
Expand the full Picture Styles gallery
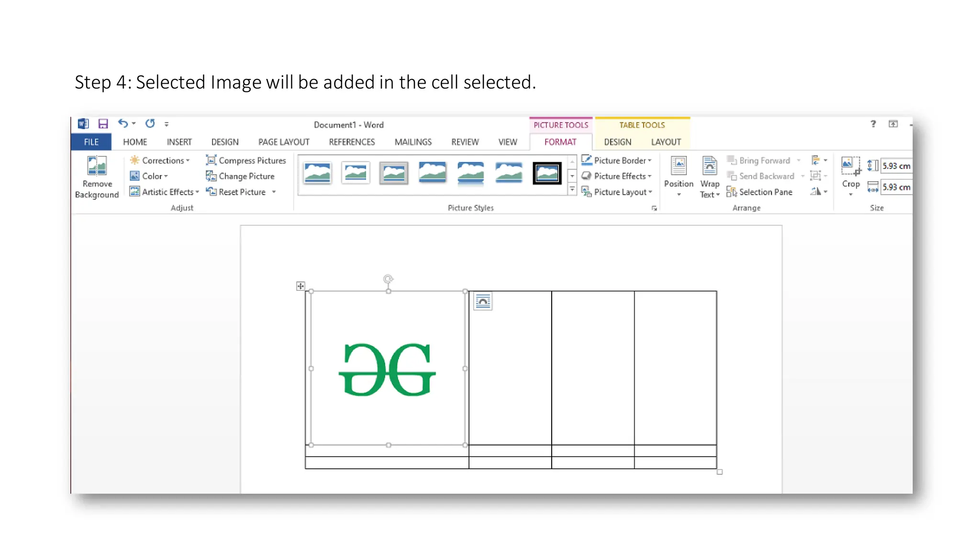[x=572, y=190]
